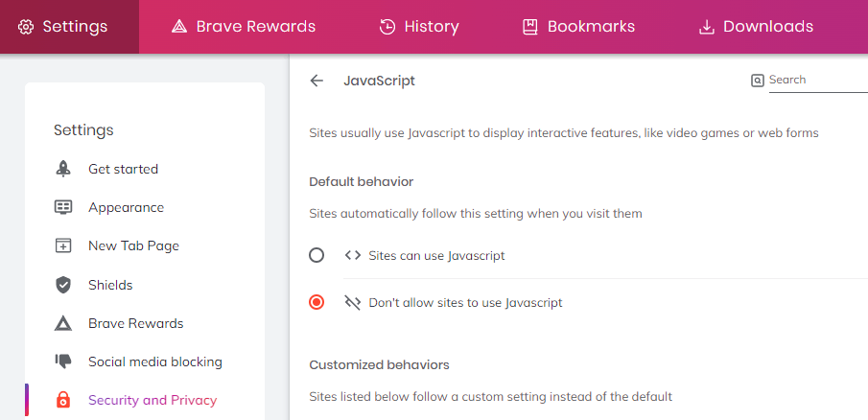Click the Appearance panel icon in sidebar
Screen dimensions: 868x420
(63, 207)
